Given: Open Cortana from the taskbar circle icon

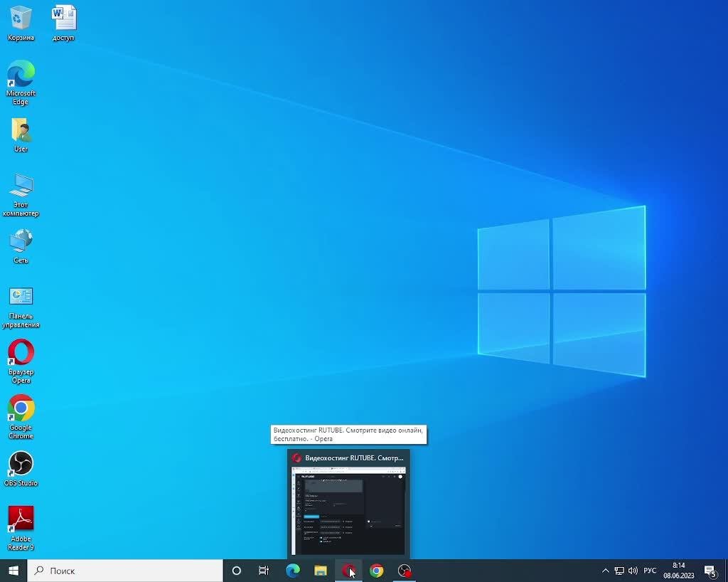Looking at the screenshot, I should pyautogui.click(x=236, y=571).
